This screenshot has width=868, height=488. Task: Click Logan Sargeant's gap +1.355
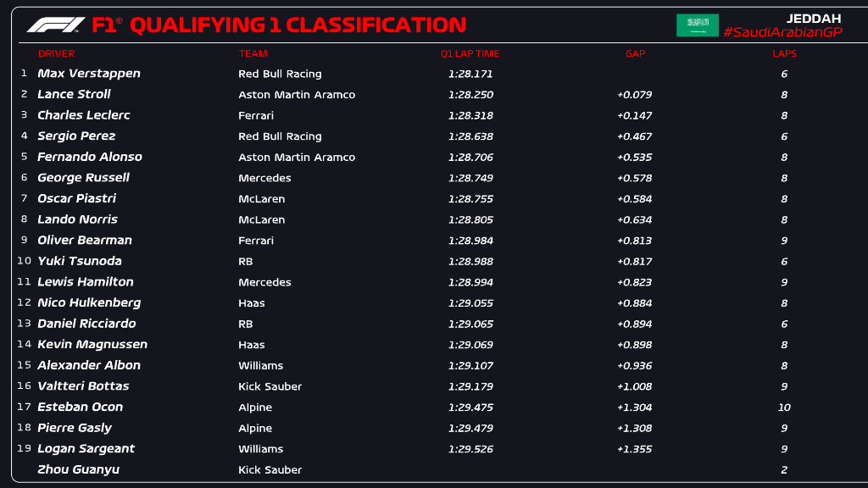pos(634,449)
